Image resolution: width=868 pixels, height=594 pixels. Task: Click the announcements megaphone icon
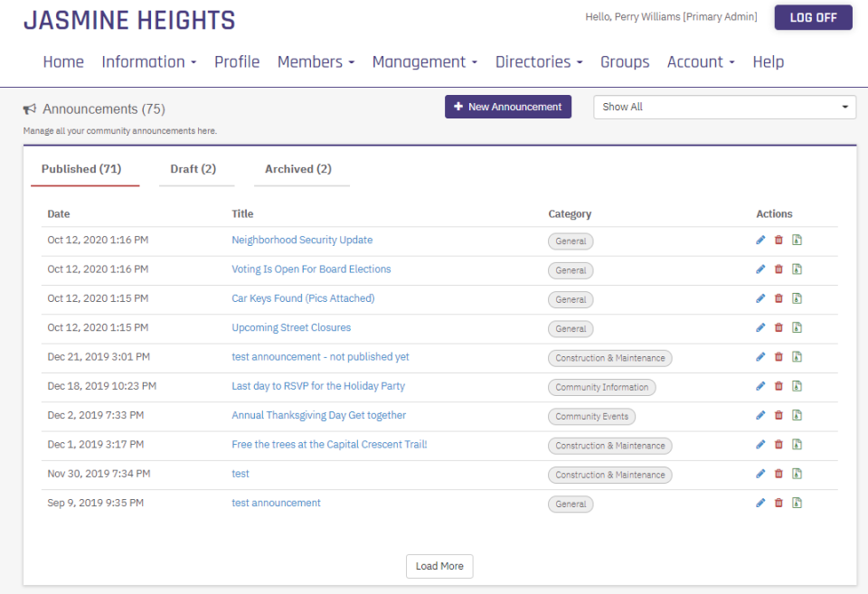click(28, 108)
